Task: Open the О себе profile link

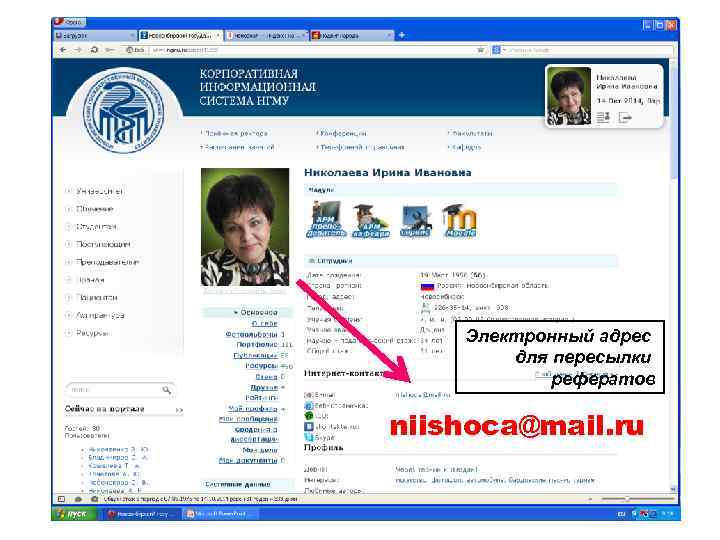Action: [265, 323]
